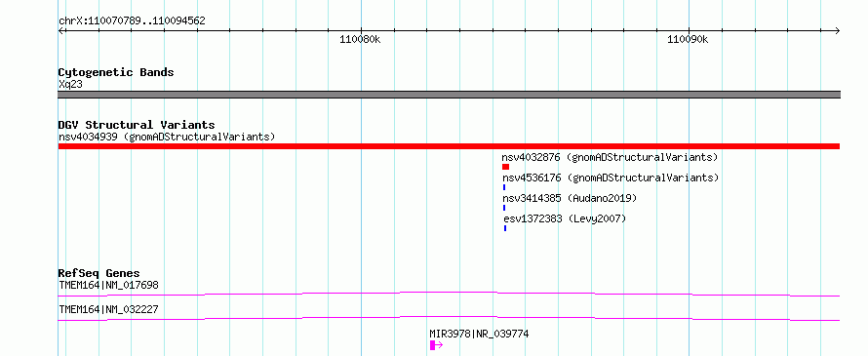Click the MIR3978|NR_039774 gene label

pos(479,334)
